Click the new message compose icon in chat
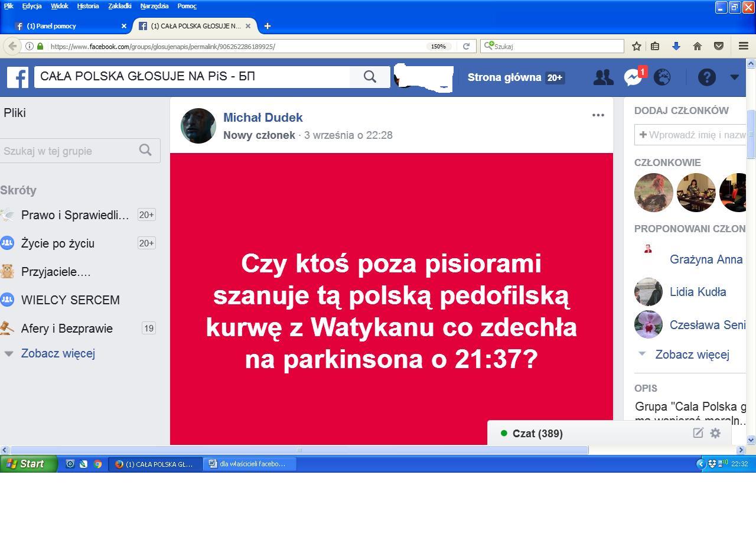 pyautogui.click(x=698, y=433)
